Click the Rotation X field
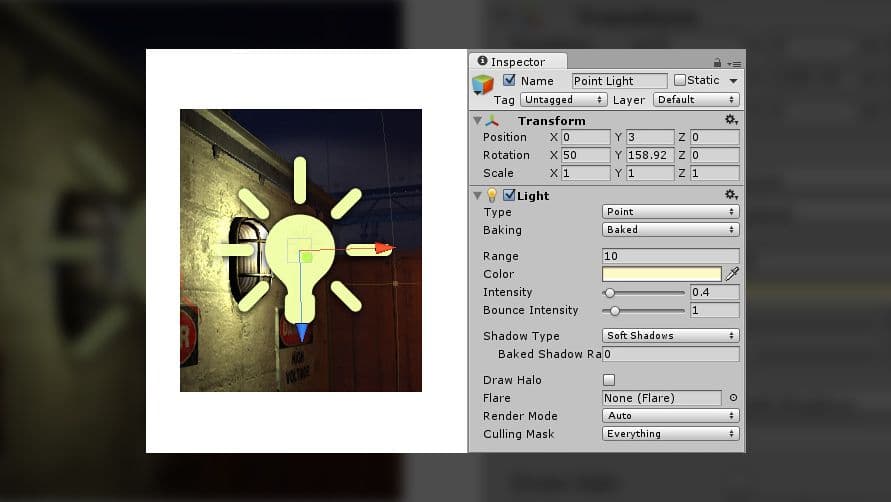 coord(586,155)
